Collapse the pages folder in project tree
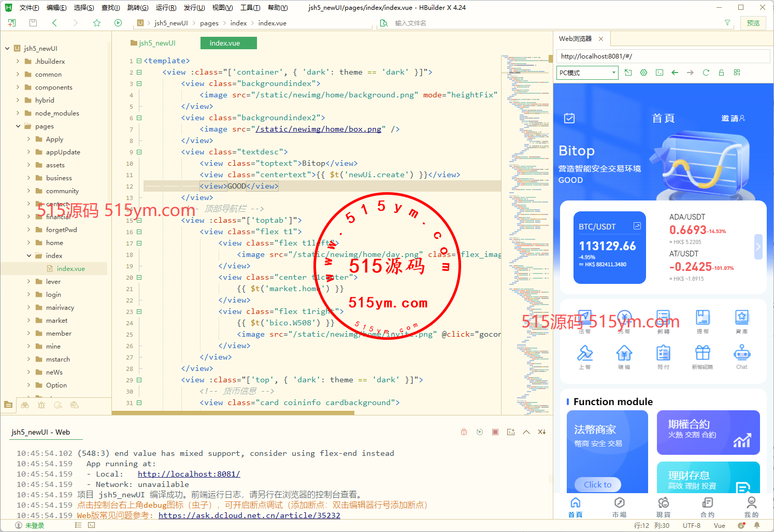Image resolution: width=774 pixels, height=532 pixels. pyautogui.click(x=18, y=126)
